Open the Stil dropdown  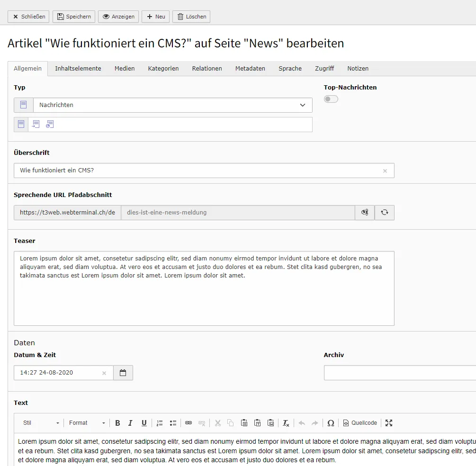tap(41, 423)
